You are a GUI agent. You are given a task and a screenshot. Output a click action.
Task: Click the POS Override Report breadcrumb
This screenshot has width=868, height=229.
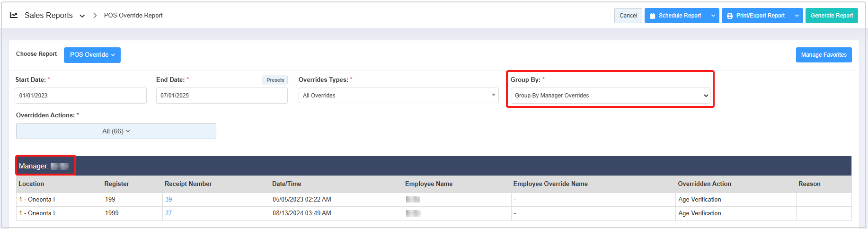[x=133, y=16]
